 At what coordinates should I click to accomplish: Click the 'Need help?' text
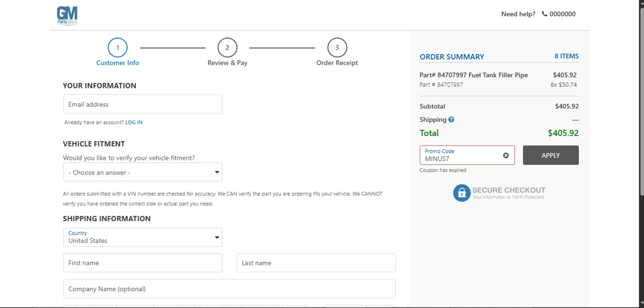518,14
